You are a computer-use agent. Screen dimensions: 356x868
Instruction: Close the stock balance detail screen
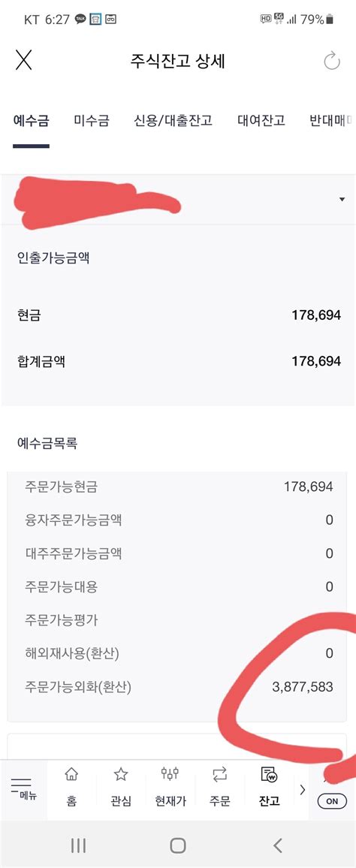pyautogui.click(x=23, y=60)
